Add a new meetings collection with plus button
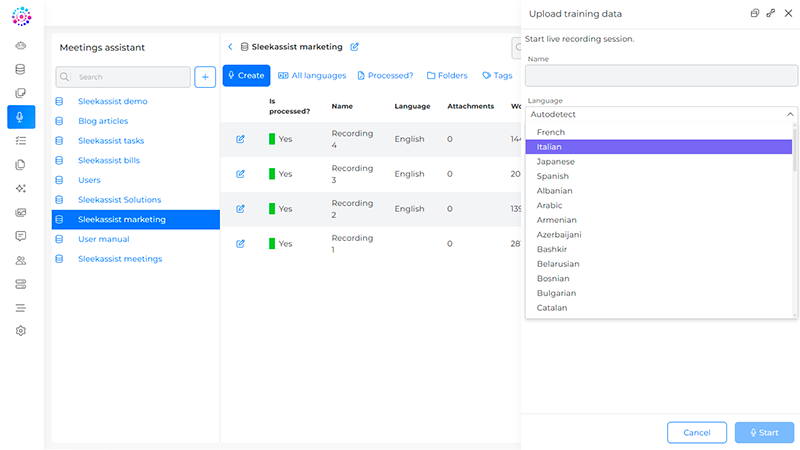 tap(205, 77)
